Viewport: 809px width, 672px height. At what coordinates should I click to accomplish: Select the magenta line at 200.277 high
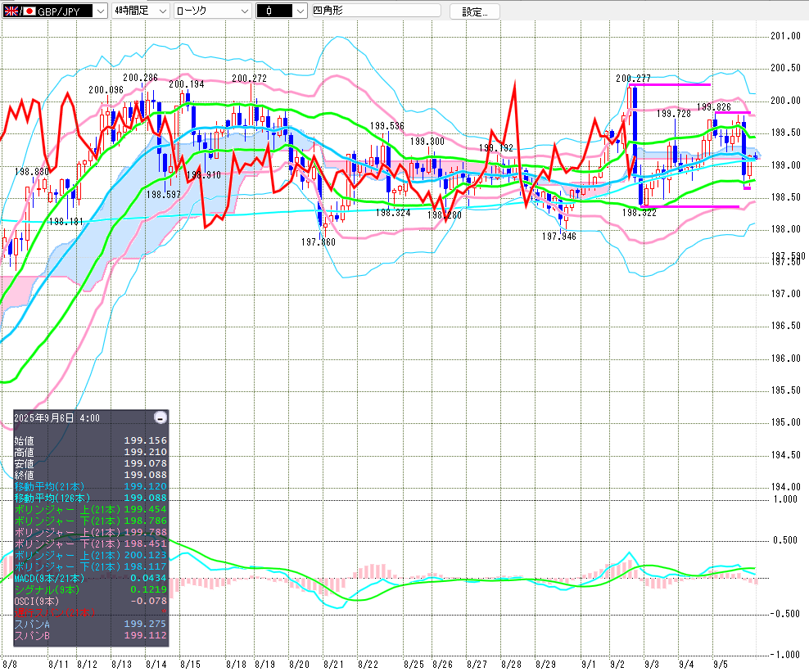669,84
